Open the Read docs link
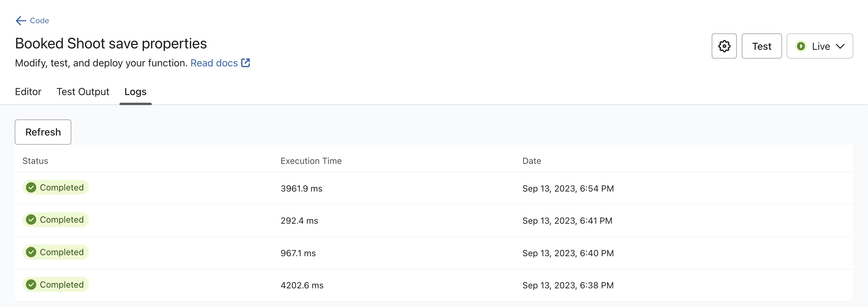The image size is (868, 307). [x=214, y=63]
